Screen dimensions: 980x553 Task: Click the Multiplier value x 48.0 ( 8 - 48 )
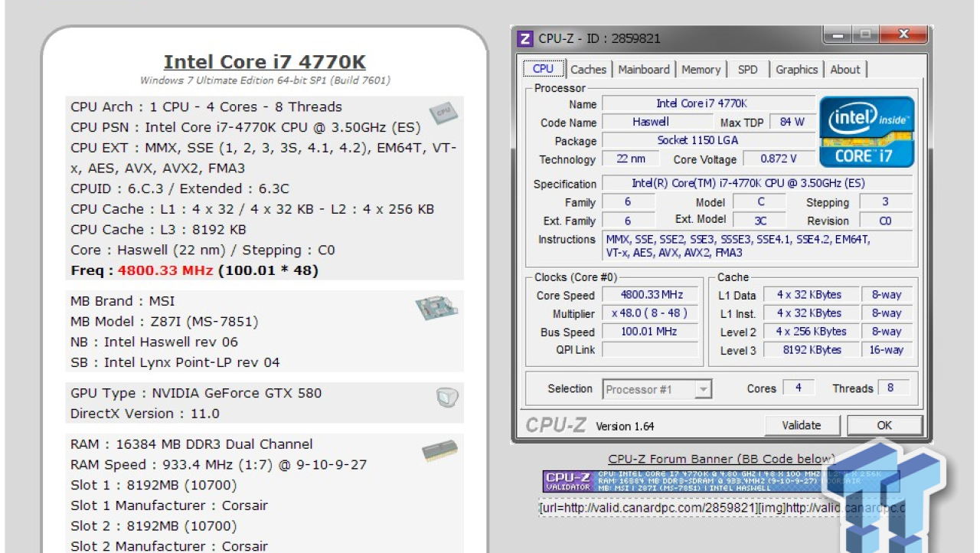click(x=650, y=313)
